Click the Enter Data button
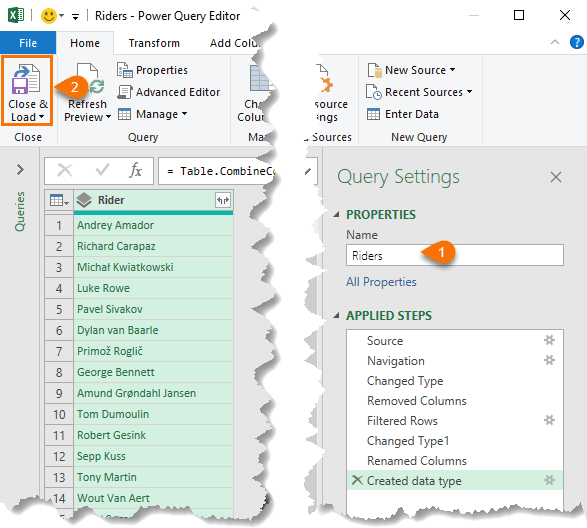This screenshot has width=587, height=528. click(403, 114)
